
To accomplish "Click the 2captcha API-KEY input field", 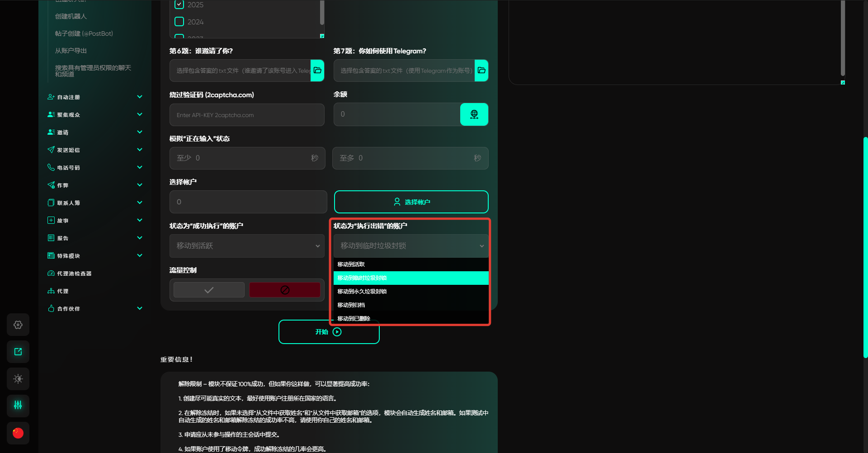I will pos(247,115).
